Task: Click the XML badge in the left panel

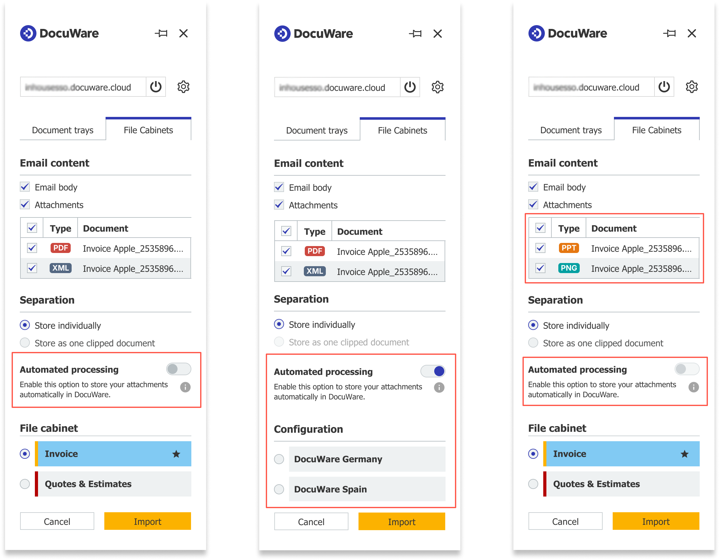Action: tap(60, 268)
